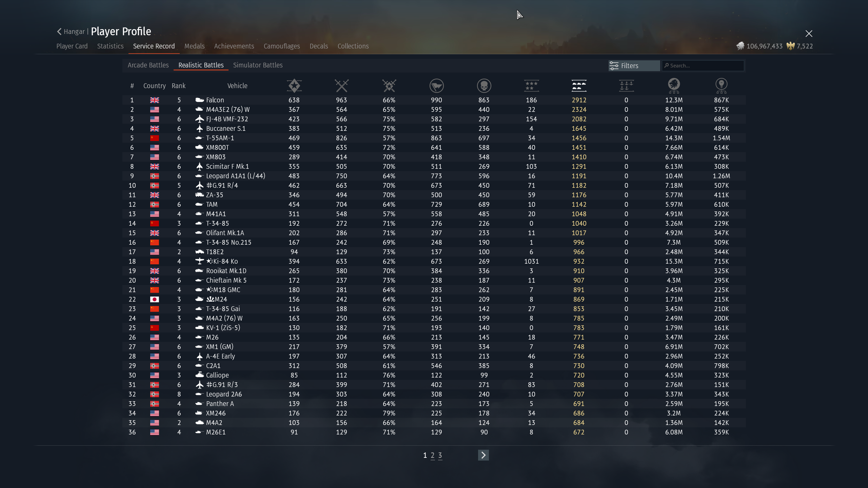
Task: Sort by respawns helmet column icon
Action: tap(436, 86)
